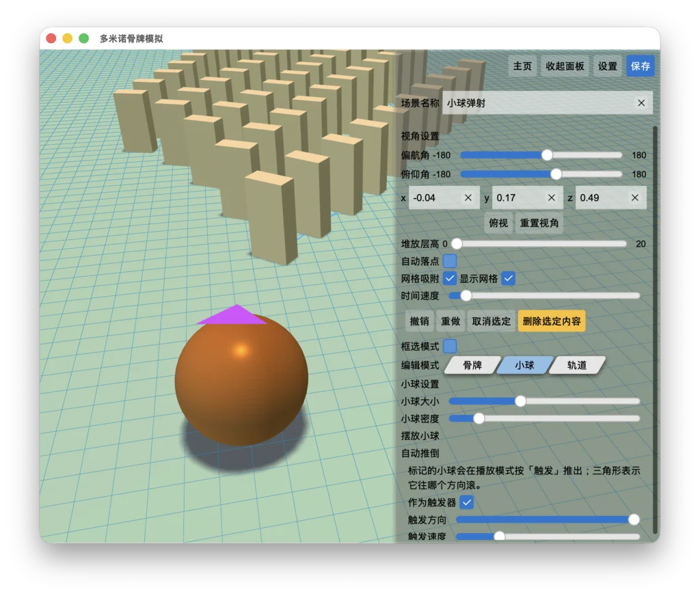Image resolution: width=700 pixels, height=596 pixels.
Task: Redo action with 重做
Action: pos(450,321)
